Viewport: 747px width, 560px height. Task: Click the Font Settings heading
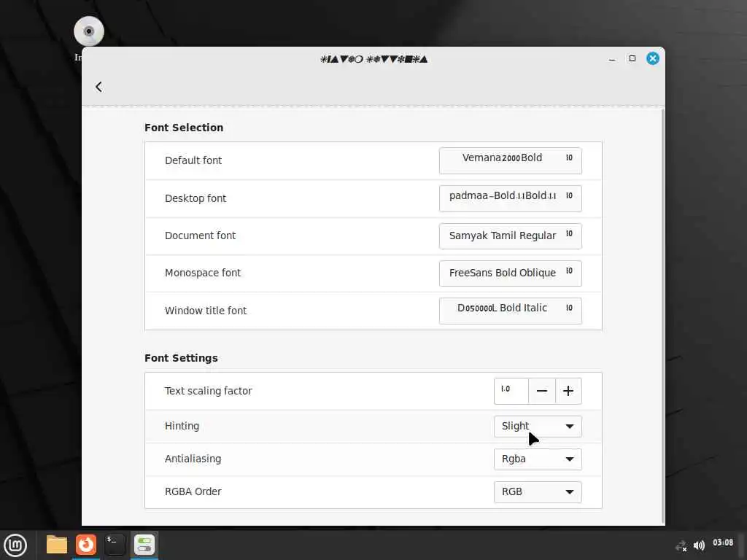[x=181, y=358]
